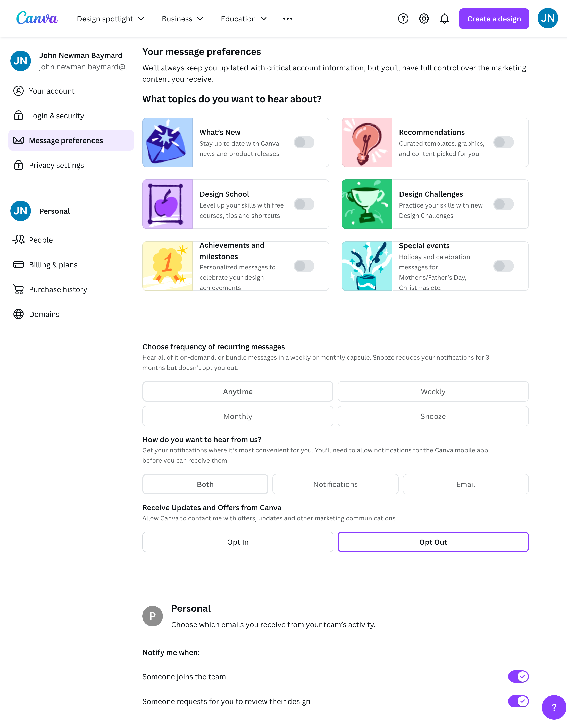Click the Canva logo
Viewport: 567px width, 728px height.
coord(37,18)
